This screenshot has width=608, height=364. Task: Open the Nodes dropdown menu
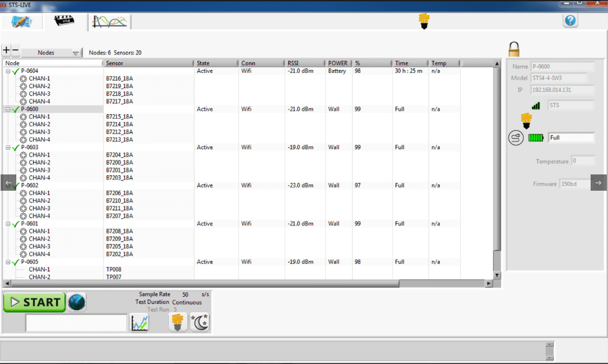tap(52, 53)
